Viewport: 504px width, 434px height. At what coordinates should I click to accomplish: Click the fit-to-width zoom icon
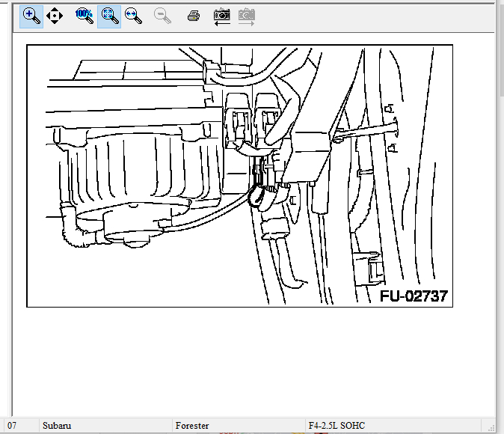point(134,16)
